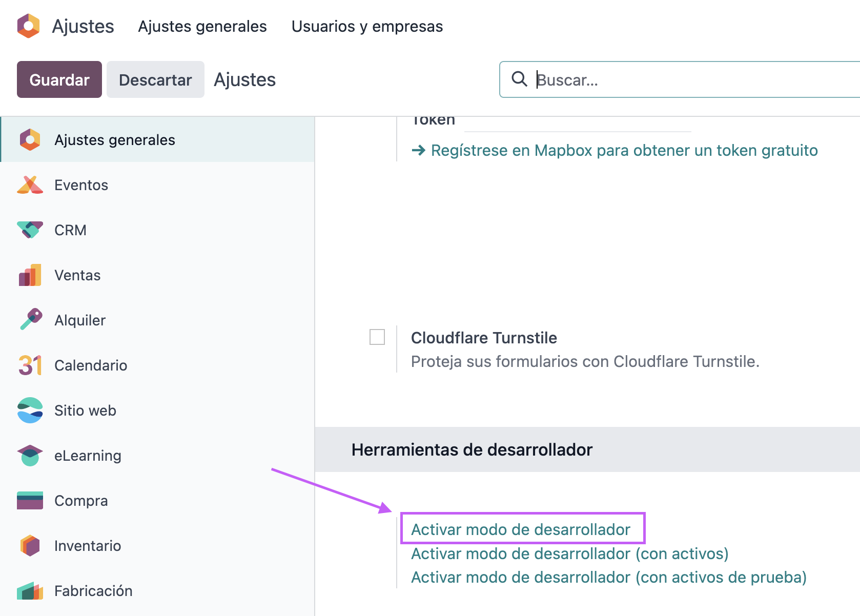The height and width of the screenshot is (616, 860).
Task: Activate developer mode with test assets link
Action: coord(608,578)
